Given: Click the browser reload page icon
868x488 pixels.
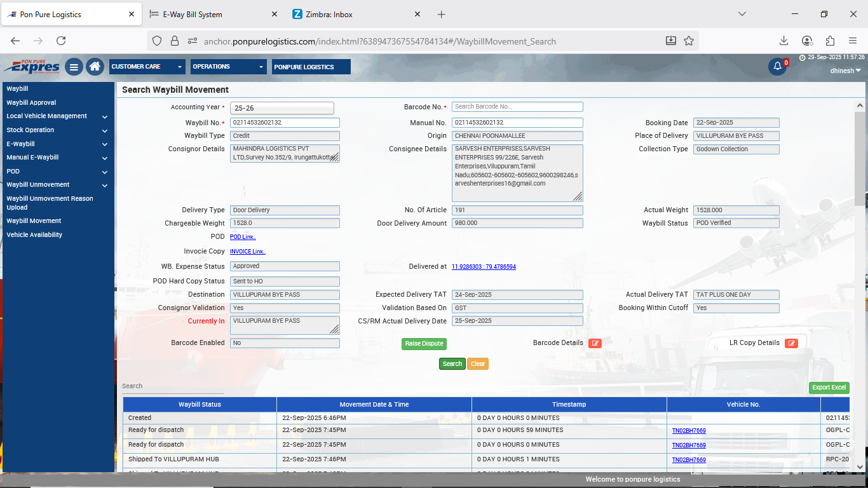Looking at the screenshot, I should pos(61,41).
